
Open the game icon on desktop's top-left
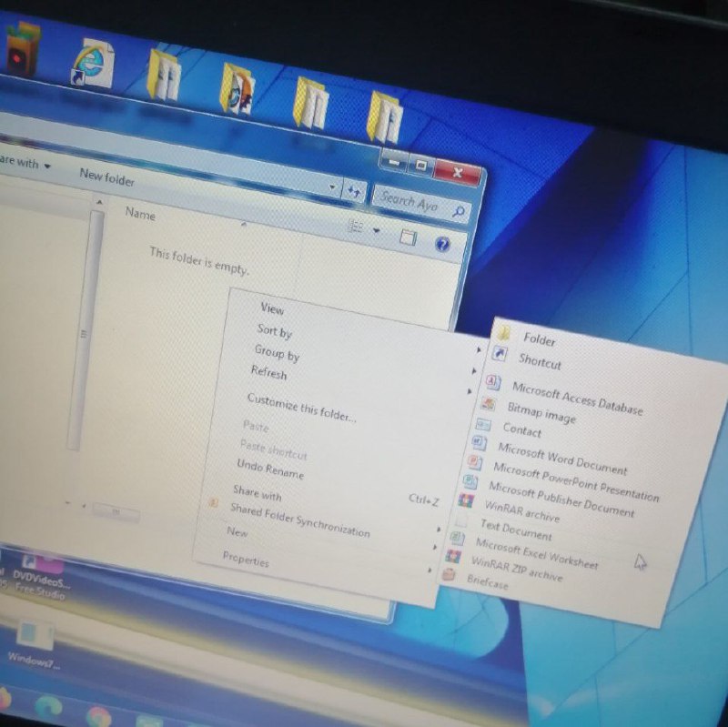pyautogui.click(x=21, y=49)
